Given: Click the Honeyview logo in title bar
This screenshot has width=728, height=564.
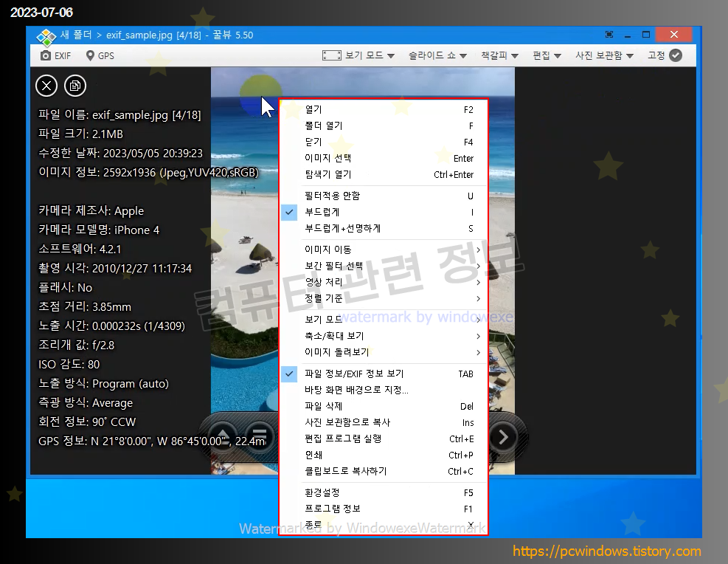Looking at the screenshot, I should pos(46,36).
